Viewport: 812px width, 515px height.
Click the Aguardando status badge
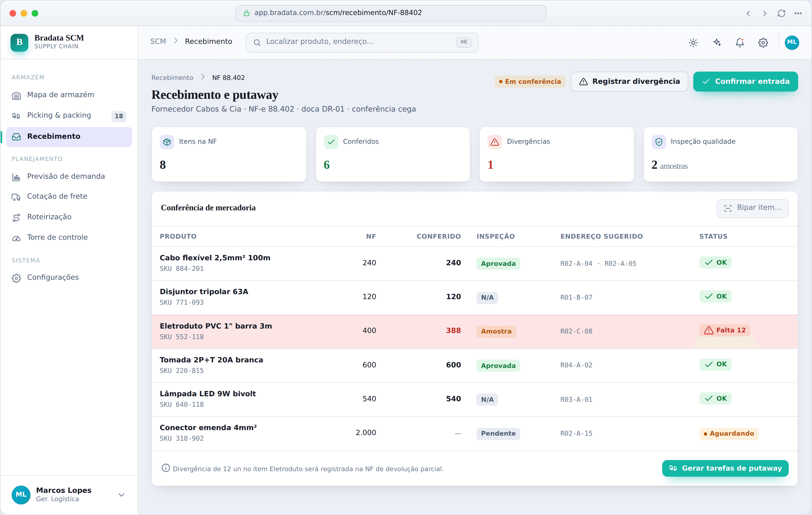tap(729, 433)
